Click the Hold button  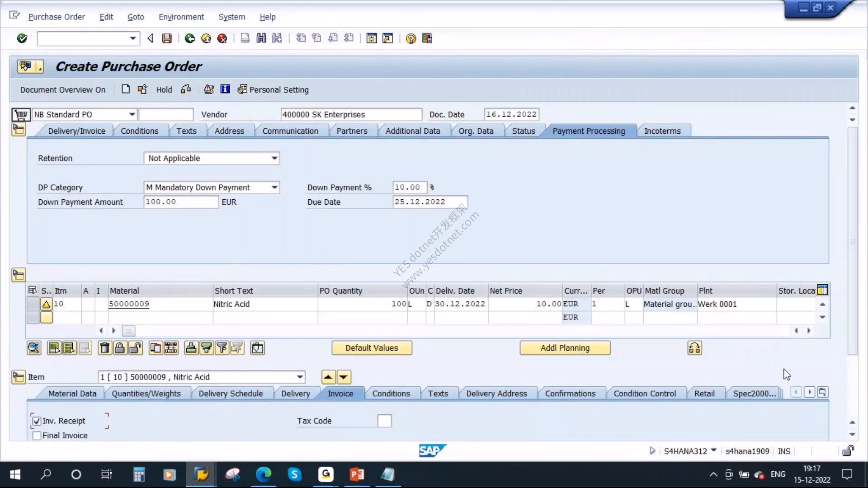(164, 89)
